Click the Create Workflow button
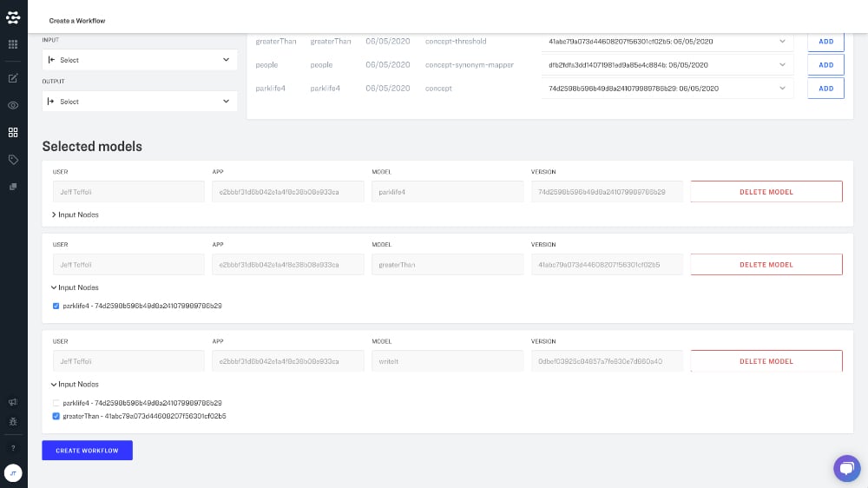The height and width of the screenshot is (488, 868). [87, 450]
